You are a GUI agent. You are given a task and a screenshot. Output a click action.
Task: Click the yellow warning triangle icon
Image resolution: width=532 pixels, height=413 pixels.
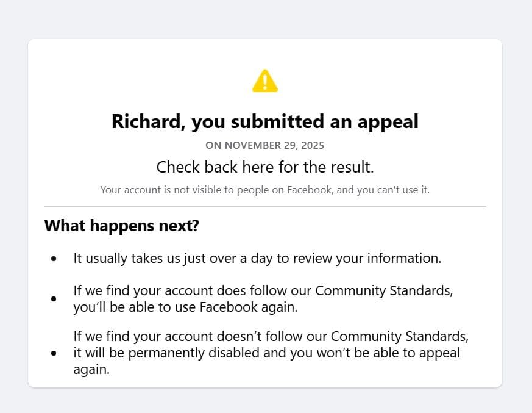click(265, 81)
